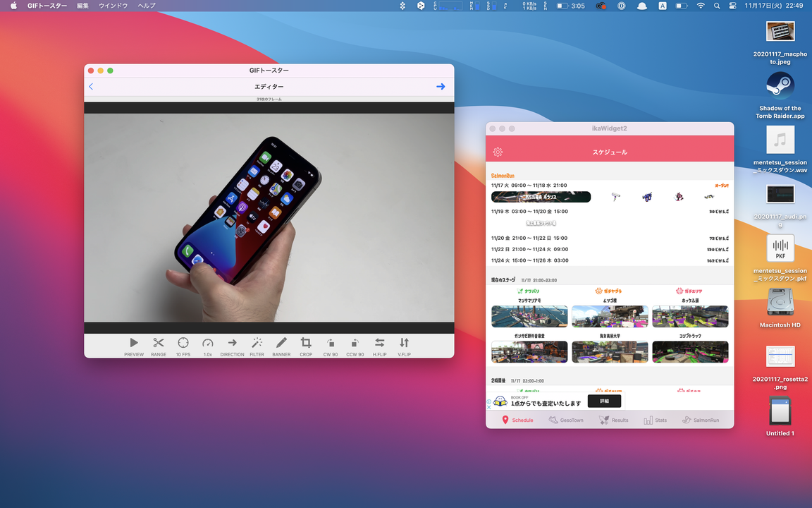This screenshot has width=812, height=508.
Task: Select the 20201117_rosetta2.png desktop file
Action: point(780,368)
